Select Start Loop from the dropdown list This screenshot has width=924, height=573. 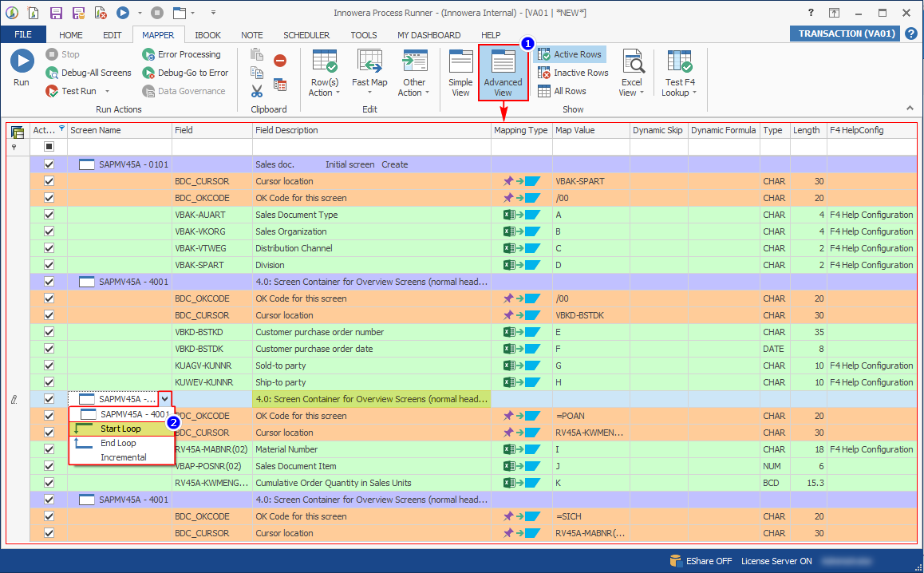(120, 429)
